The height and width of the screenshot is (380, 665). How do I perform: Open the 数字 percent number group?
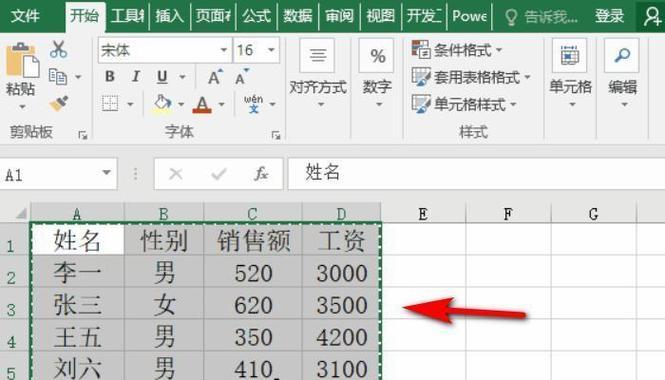(x=377, y=72)
